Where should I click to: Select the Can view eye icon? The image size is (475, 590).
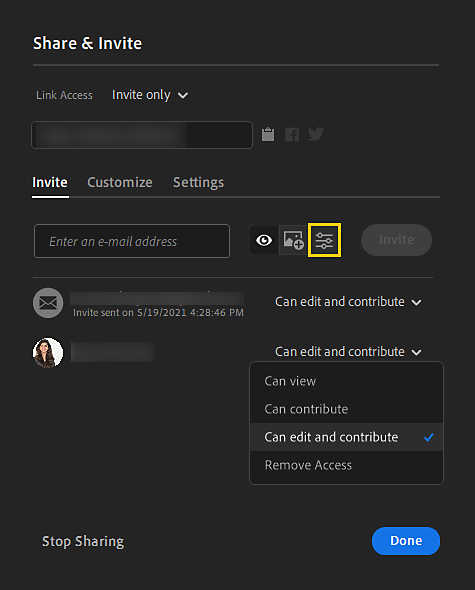click(264, 240)
